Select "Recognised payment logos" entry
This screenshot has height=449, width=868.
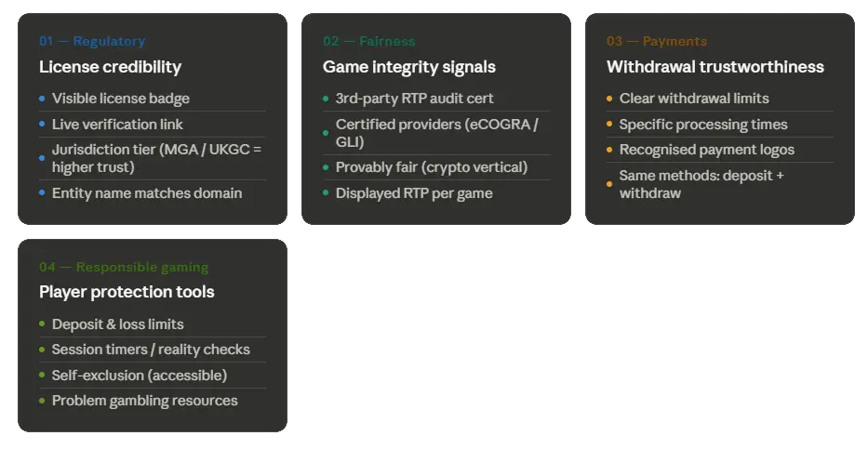(x=707, y=150)
